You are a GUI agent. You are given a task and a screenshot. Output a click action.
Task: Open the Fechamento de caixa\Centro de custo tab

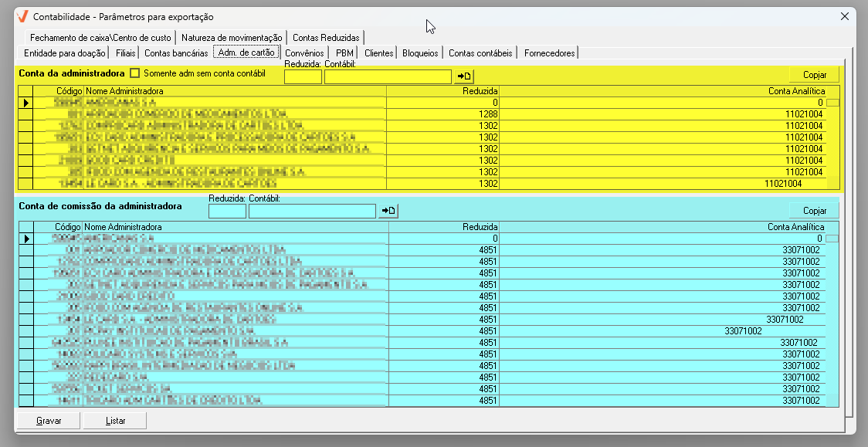[x=100, y=38]
